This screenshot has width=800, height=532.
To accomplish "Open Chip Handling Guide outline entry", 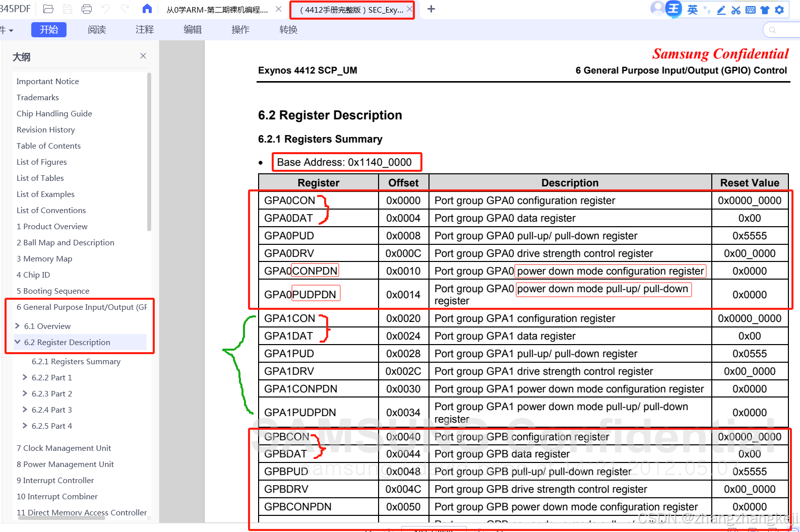I will pyautogui.click(x=54, y=113).
